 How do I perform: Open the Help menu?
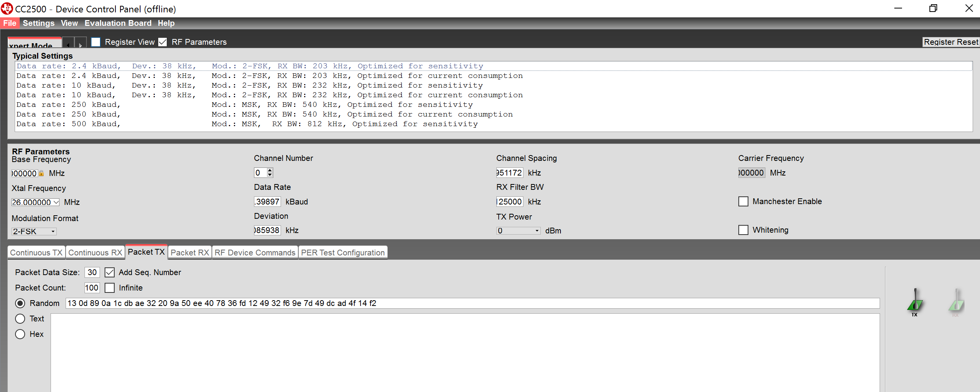click(166, 23)
